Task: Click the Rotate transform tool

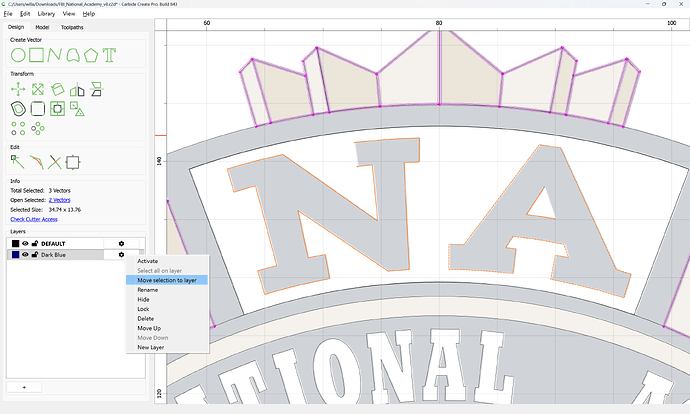Action: coord(57,89)
